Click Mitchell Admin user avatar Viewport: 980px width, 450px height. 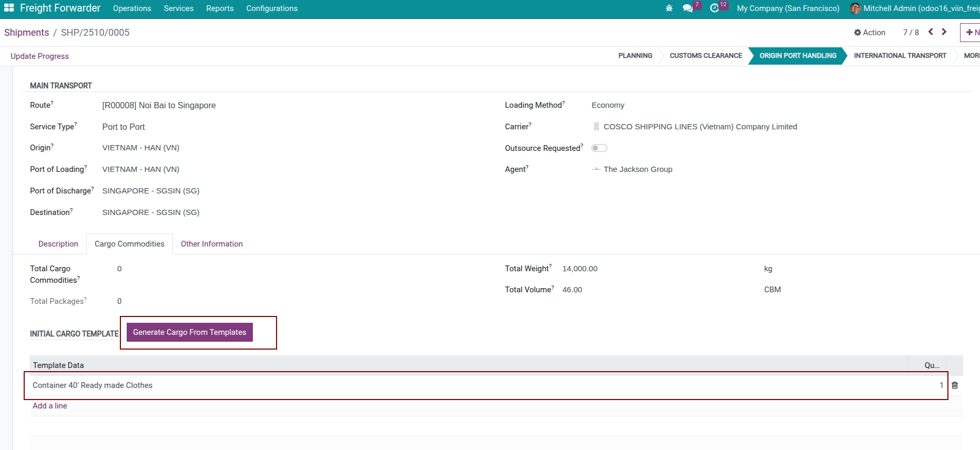(855, 8)
